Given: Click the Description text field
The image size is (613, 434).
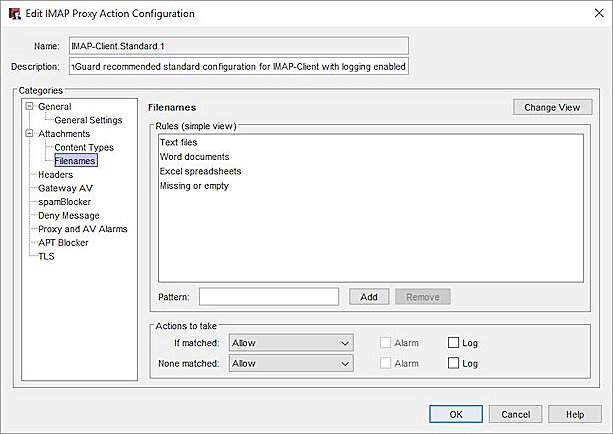Looking at the screenshot, I should [x=239, y=66].
